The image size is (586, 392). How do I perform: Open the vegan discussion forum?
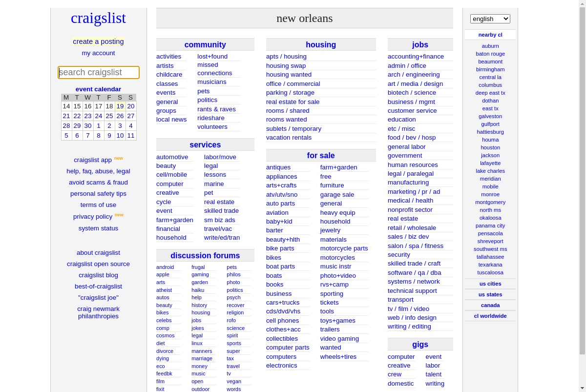(x=234, y=381)
